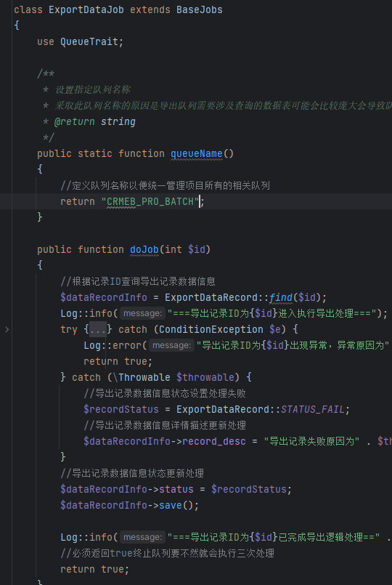This screenshot has width=392, height=585.
Task: Click the @return tag in the docblock
Action: click(x=75, y=121)
